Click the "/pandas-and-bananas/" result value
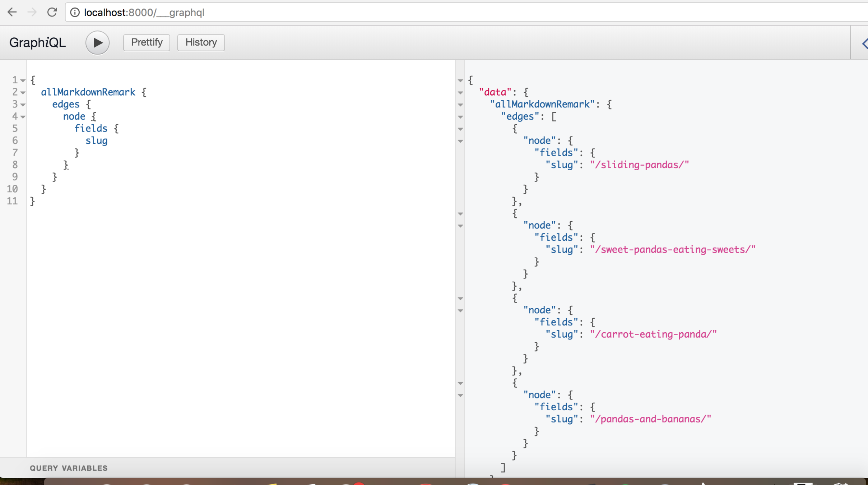This screenshot has width=868, height=485. (650, 419)
